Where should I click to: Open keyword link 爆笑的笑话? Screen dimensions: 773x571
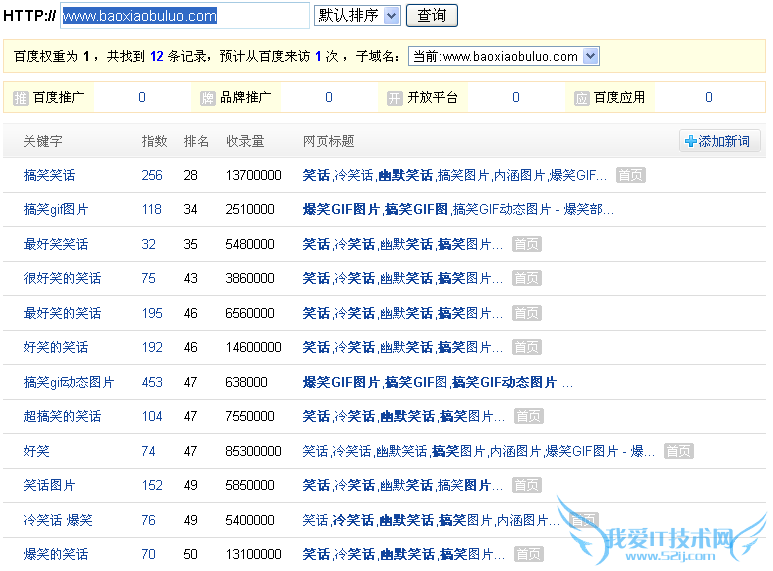click(x=56, y=555)
